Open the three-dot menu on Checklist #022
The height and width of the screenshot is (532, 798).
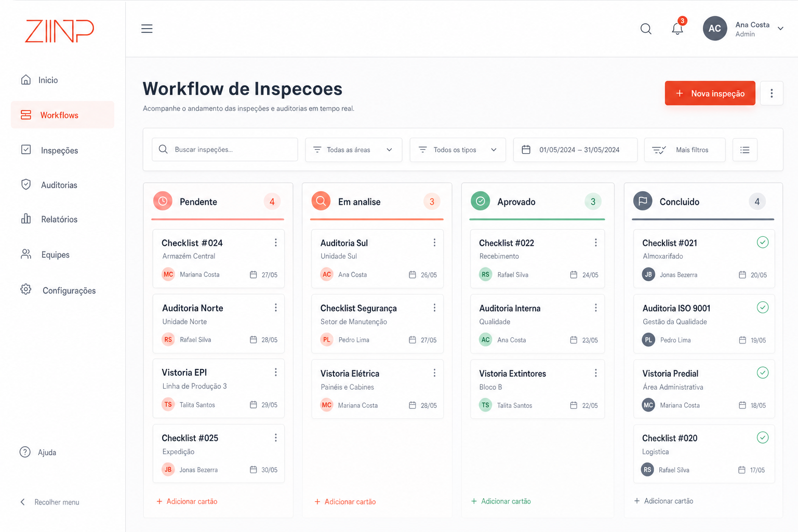596,243
